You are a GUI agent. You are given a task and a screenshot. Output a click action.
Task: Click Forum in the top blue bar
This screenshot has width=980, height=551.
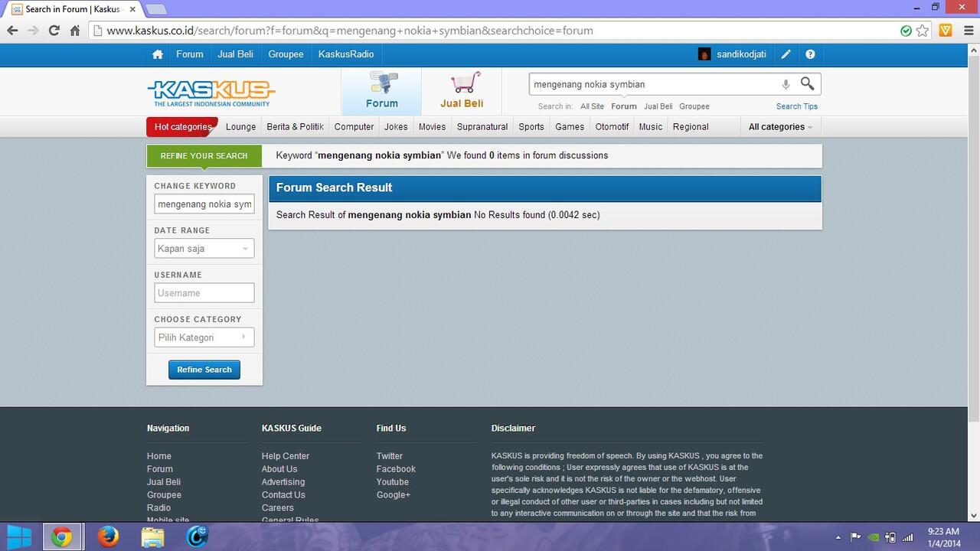pos(190,54)
